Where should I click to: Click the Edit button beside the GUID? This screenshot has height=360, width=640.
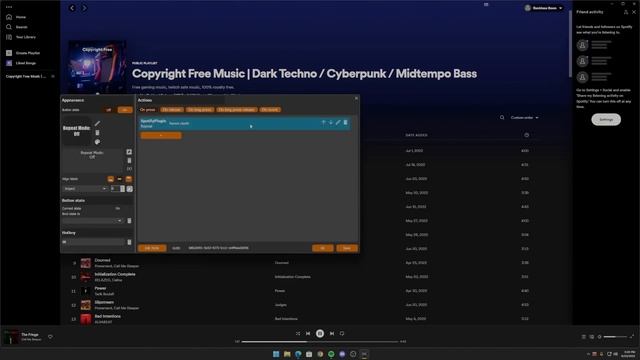coord(152,248)
